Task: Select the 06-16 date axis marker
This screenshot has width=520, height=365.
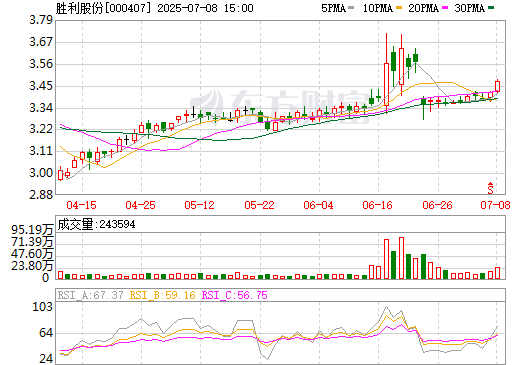Action: 377,205
